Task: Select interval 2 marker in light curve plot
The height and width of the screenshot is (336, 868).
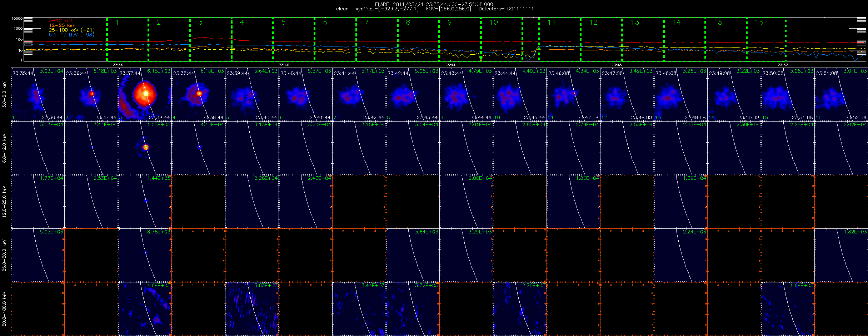Action: tap(159, 22)
